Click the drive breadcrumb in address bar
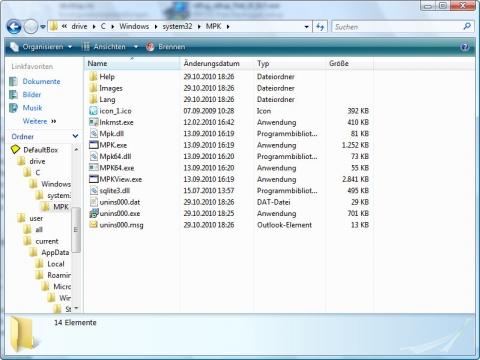 click(79, 26)
